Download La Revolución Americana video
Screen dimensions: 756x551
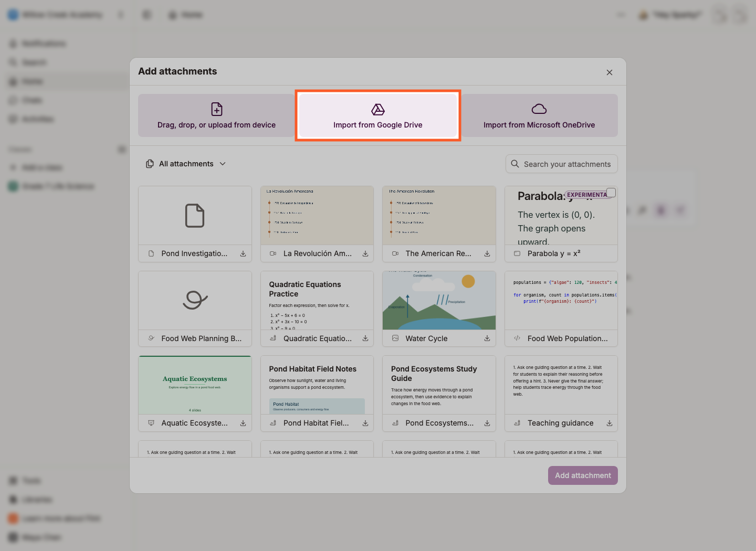[365, 253]
